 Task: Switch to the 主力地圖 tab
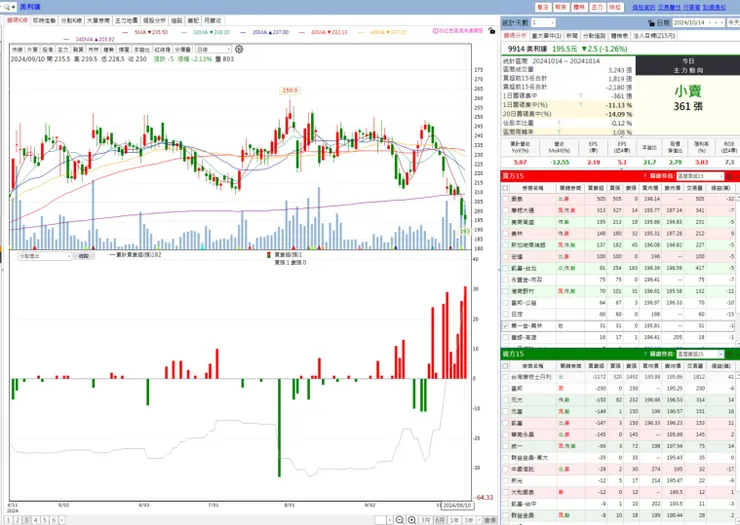126,20
